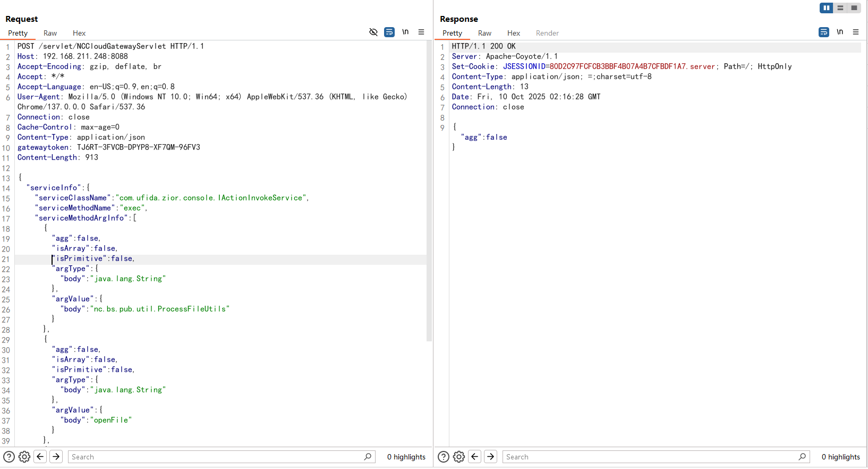Open Response search settings gear
The width and height of the screenshot is (868, 469).
point(459,457)
